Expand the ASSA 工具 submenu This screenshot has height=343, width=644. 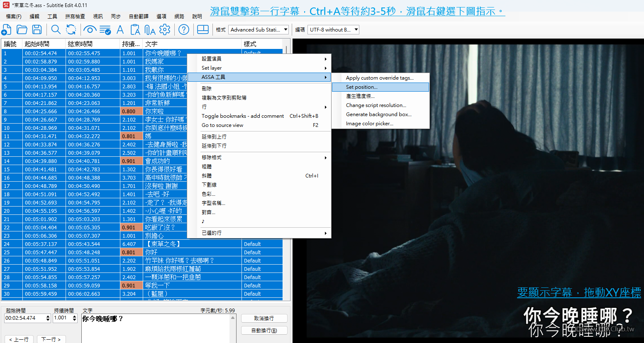tap(259, 77)
